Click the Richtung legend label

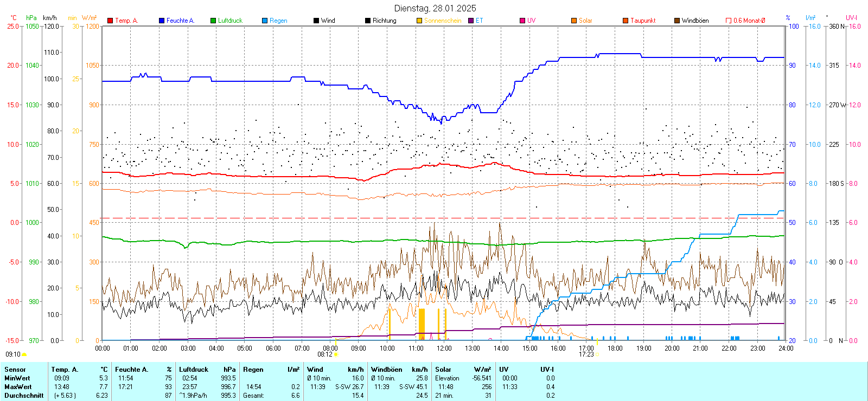[384, 21]
